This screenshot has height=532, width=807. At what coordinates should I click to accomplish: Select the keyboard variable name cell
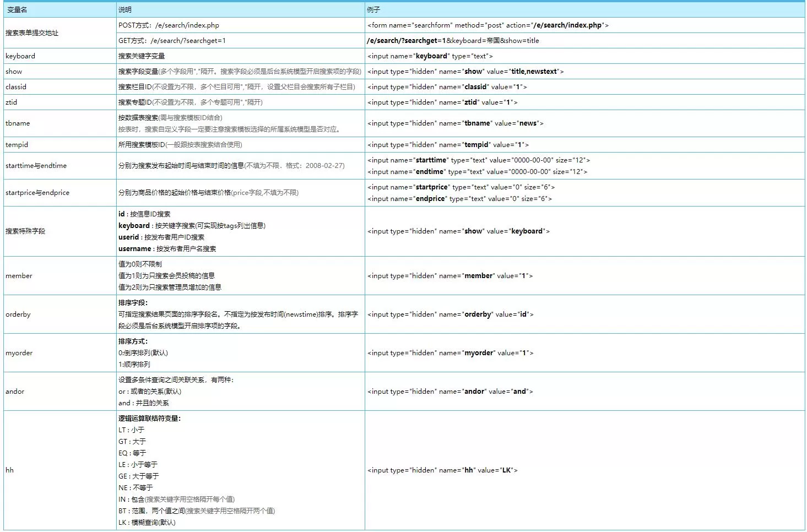coord(59,56)
